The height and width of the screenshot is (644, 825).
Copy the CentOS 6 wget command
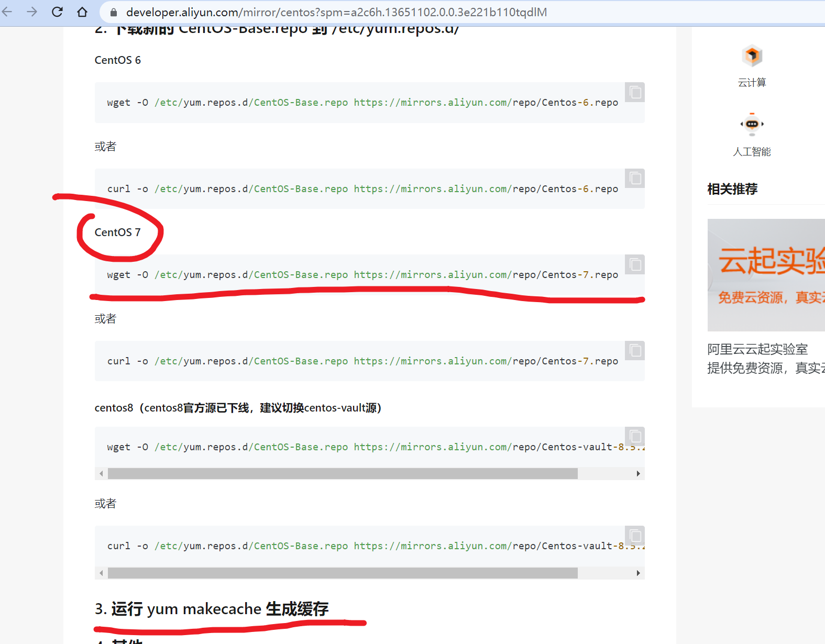click(635, 93)
